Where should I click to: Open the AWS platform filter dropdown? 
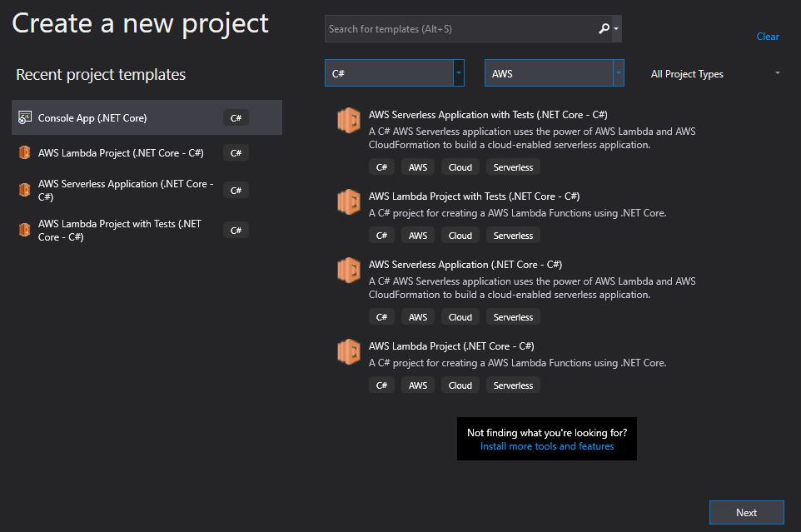click(618, 73)
